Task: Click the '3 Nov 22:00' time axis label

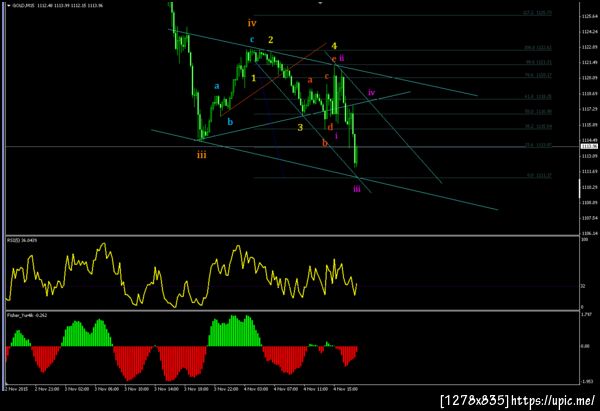Action: click(226, 389)
